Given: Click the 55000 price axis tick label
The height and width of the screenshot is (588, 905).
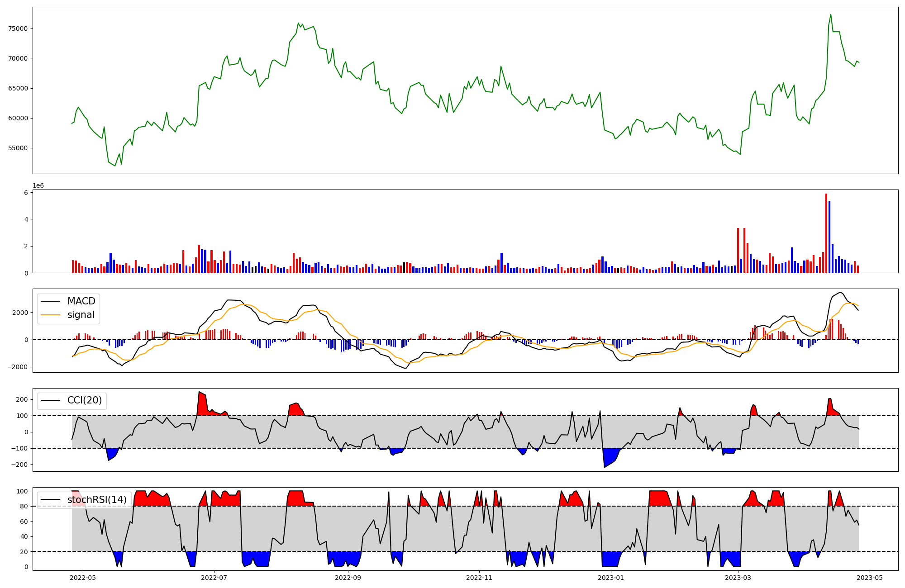Looking at the screenshot, I should [18, 148].
